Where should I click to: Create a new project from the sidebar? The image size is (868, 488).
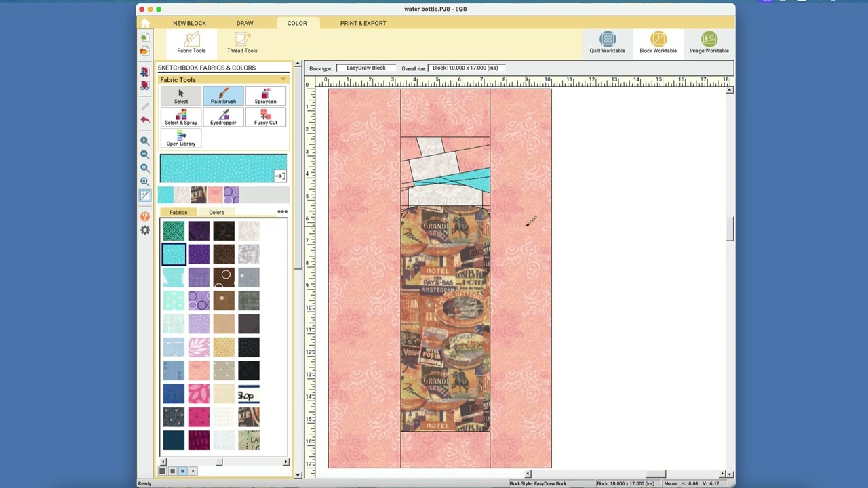144,38
